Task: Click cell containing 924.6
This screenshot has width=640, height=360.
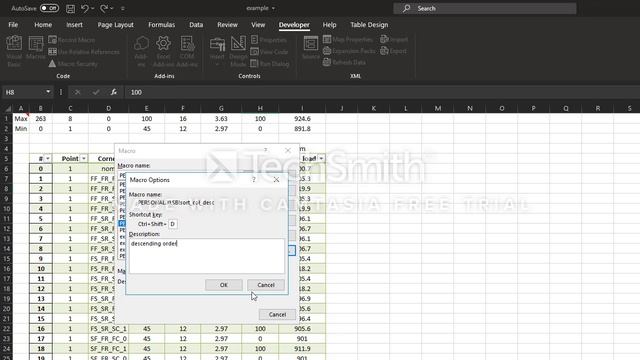Action: click(302, 119)
